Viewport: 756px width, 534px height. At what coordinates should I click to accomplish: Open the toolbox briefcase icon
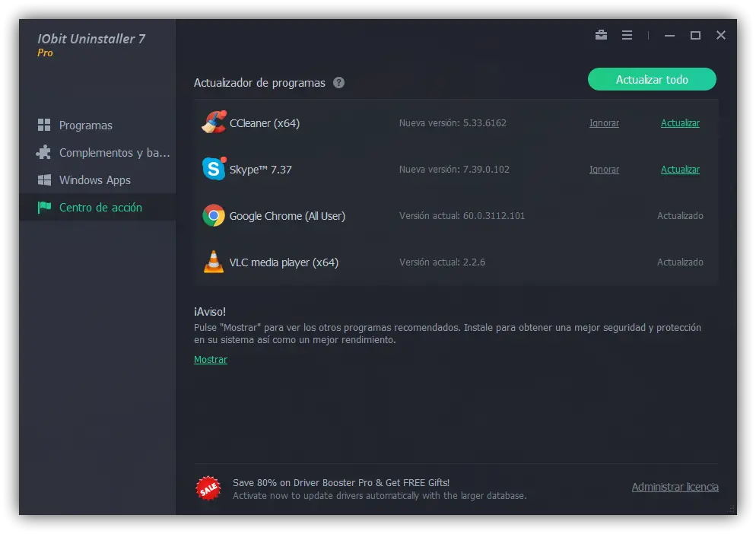[x=601, y=35]
